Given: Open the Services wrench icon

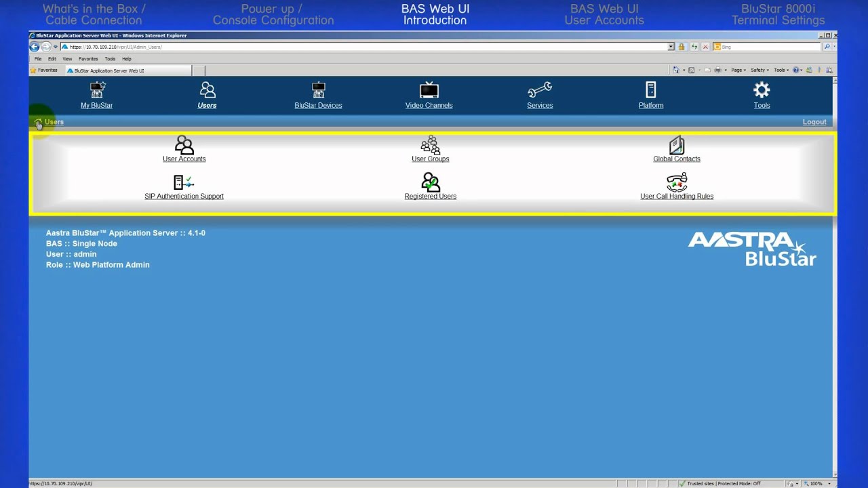Looking at the screenshot, I should tap(540, 90).
